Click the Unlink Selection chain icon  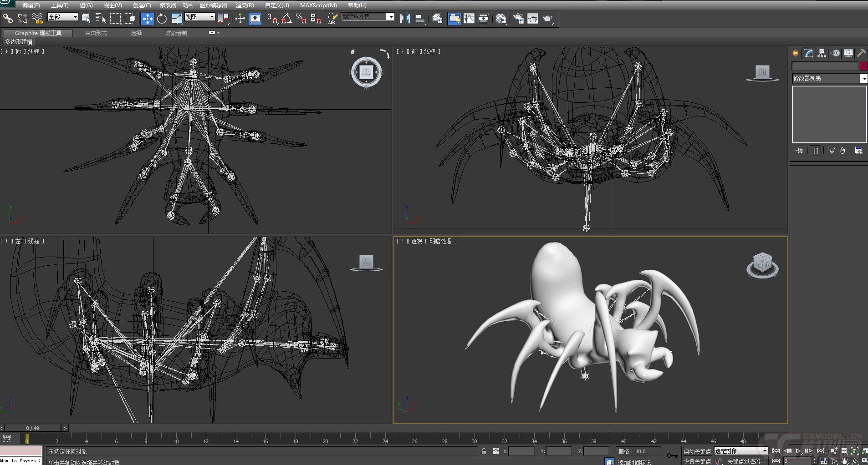(x=22, y=18)
